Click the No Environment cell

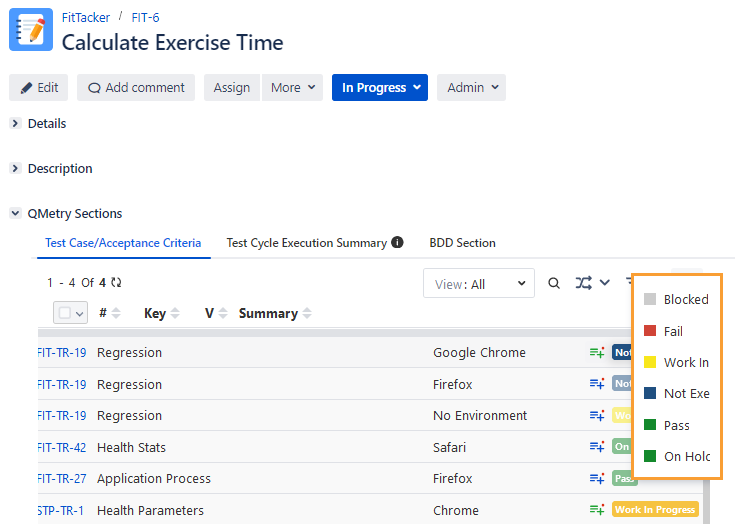pos(480,416)
